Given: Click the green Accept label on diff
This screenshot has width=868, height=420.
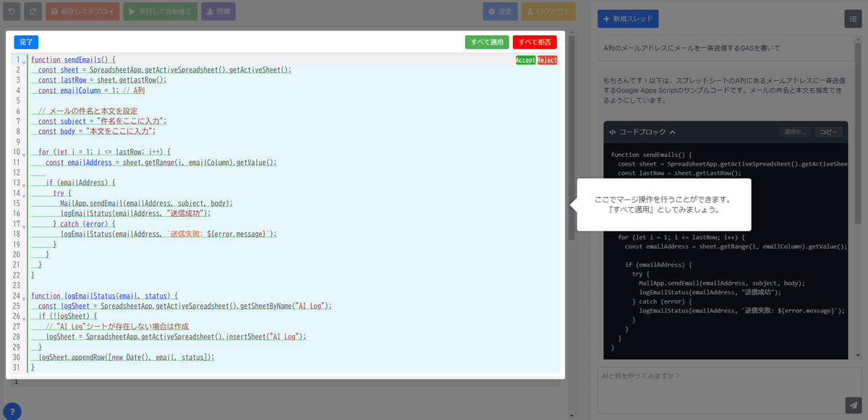Looking at the screenshot, I should click(x=526, y=60).
